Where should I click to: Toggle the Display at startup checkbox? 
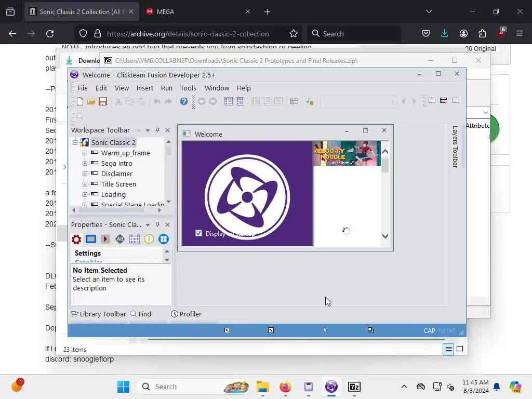(198, 233)
